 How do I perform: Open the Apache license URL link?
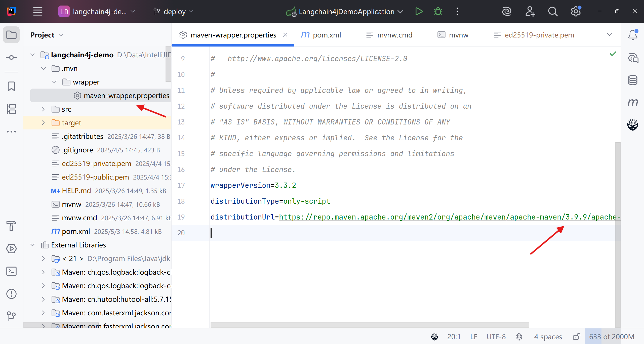[317, 59]
